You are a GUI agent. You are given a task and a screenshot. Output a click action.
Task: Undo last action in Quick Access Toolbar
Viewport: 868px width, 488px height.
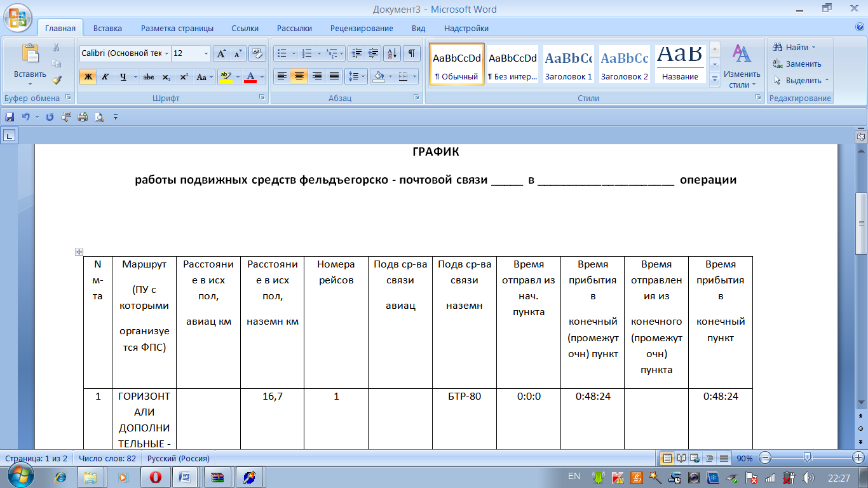[x=25, y=117]
